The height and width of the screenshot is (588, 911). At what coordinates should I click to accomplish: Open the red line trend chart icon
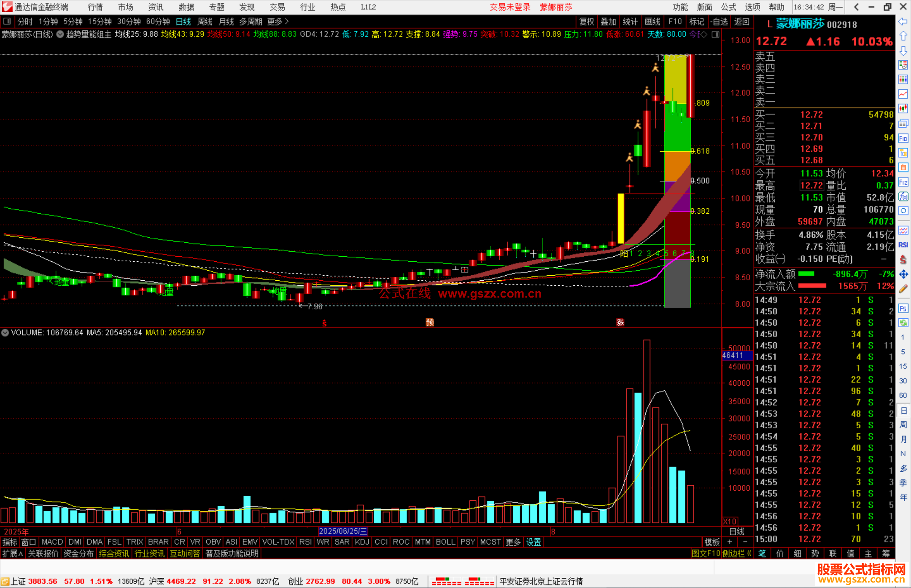[x=903, y=94]
